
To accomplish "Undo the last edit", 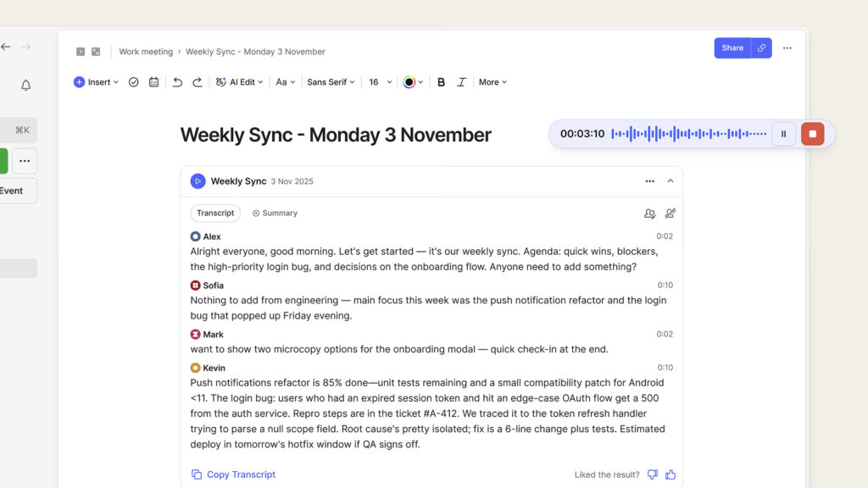I will [x=177, y=82].
